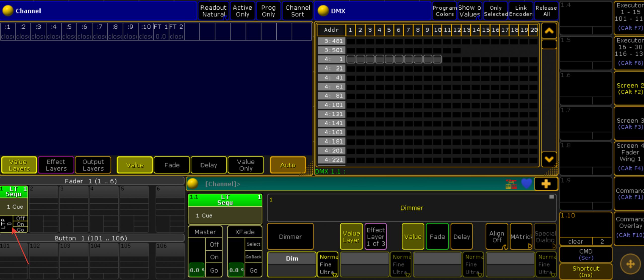Image resolution: width=644 pixels, height=280 pixels.
Task: Click Effect Layer 1 of 3 button
Action: (375, 236)
